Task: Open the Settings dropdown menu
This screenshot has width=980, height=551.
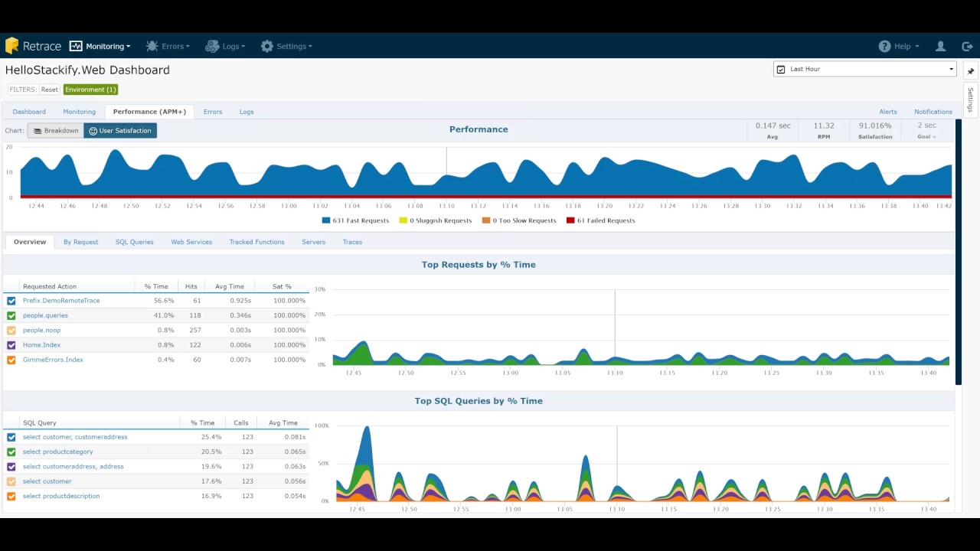Action: point(286,46)
